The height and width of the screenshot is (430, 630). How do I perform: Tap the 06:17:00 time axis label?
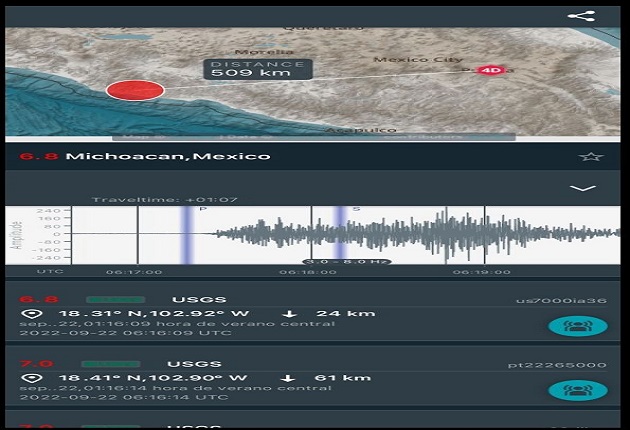click(134, 272)
